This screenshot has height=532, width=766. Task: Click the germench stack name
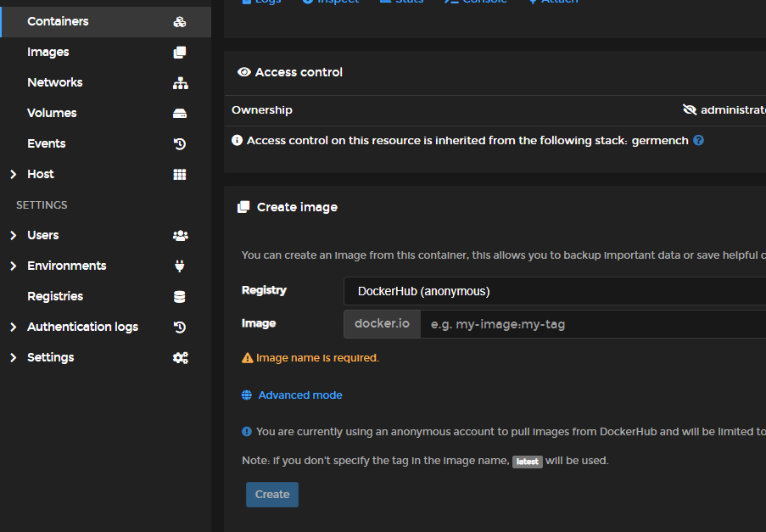click(x=660, y=141)
